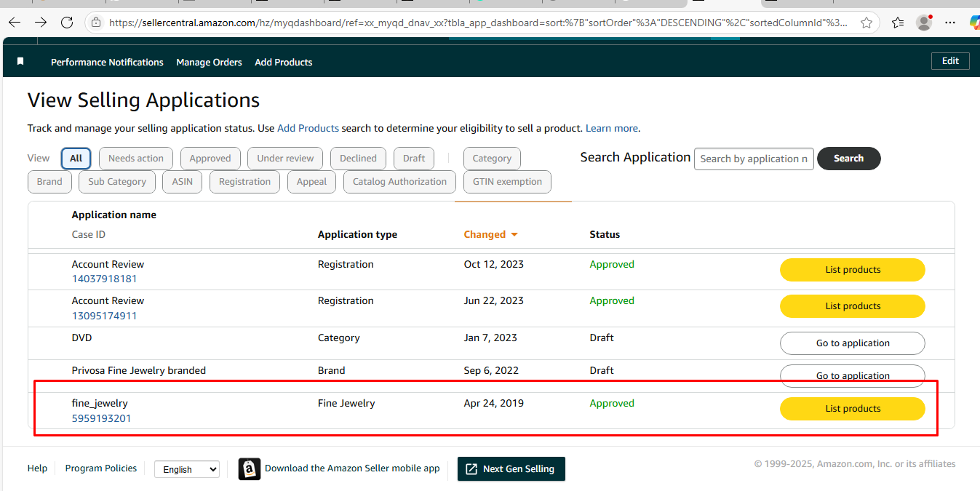Filter by GTIN exemption type

pyautogui.click(x=507, y=182)
